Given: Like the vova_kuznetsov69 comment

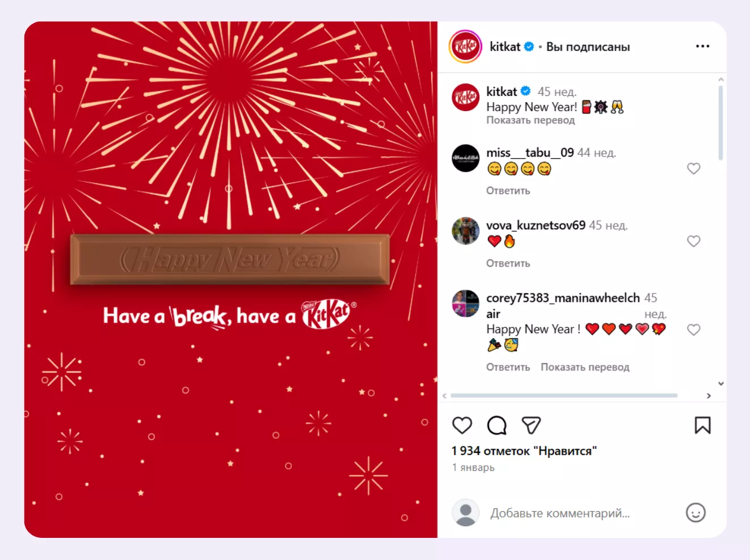Looking at the screenshot, I should 693,241.
